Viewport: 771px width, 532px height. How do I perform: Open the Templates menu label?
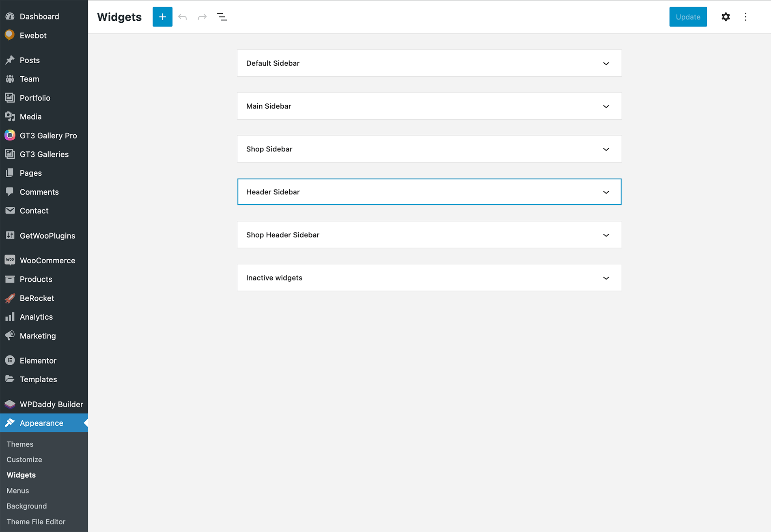point(39,379)
